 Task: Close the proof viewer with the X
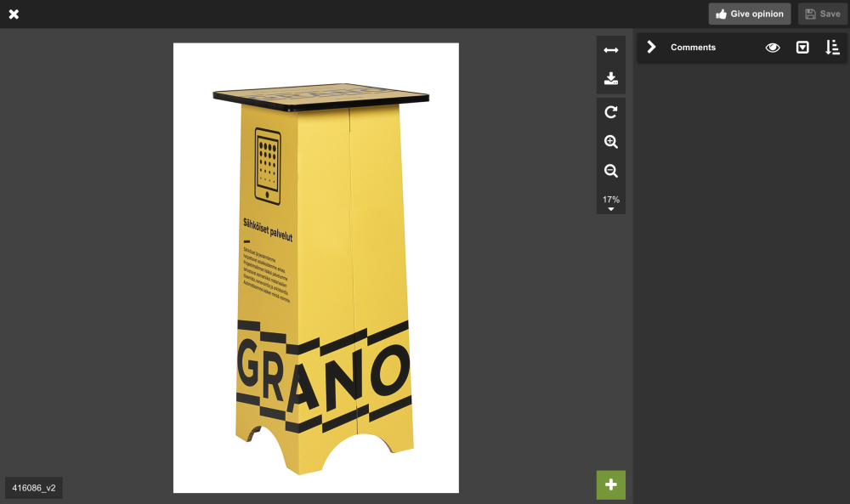[14, 14]
